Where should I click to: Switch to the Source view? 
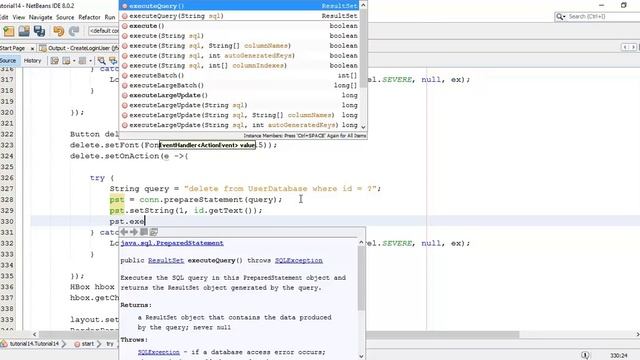click(x=8, y=61)
